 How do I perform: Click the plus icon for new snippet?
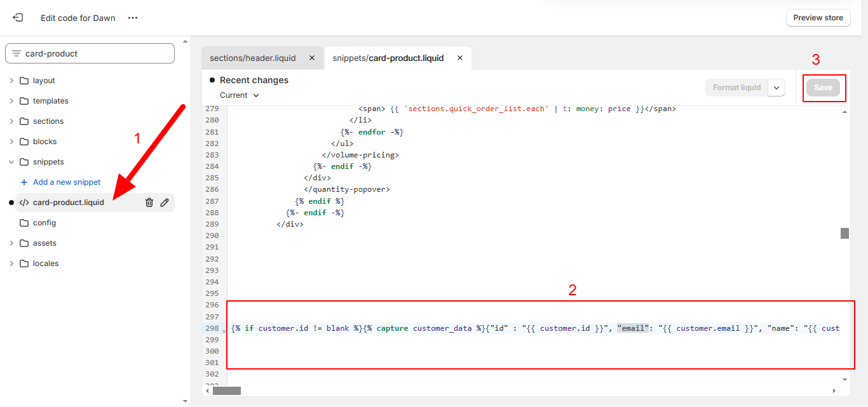(24, 182)
